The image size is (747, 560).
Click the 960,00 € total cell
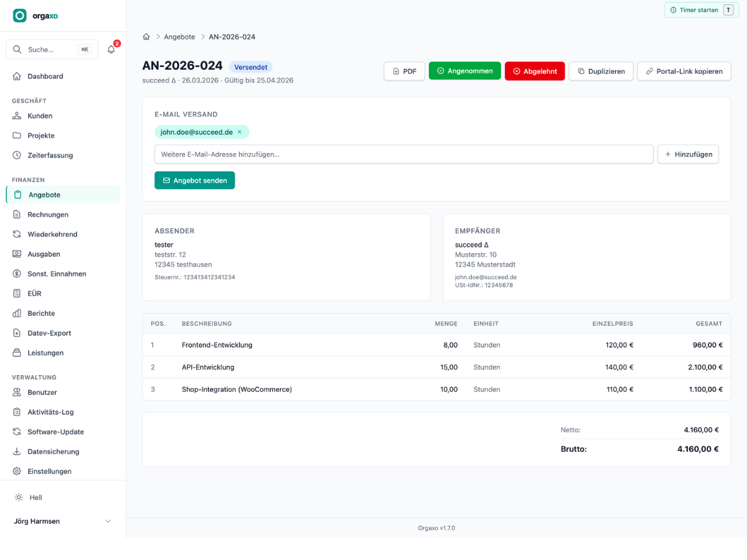[708, 345]
